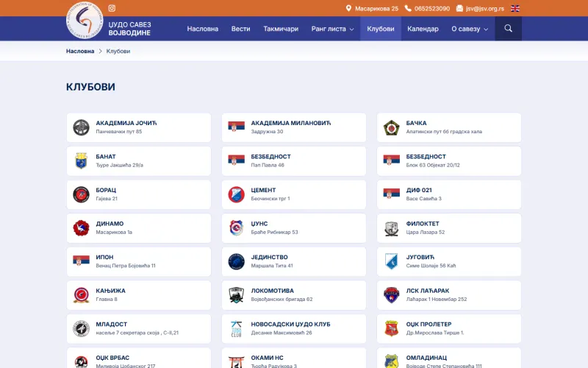Click the ОЏК Пролетер club crest
The width and height of the screenshot is (588, 368).
391,328
